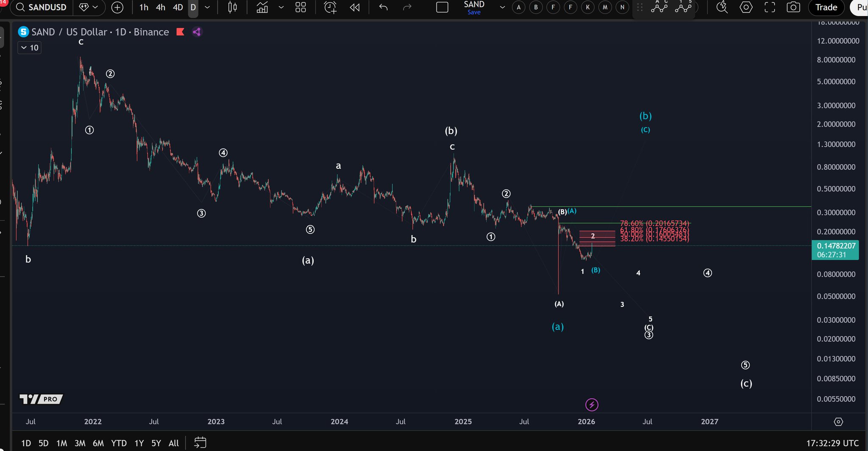Start bar replay mode

pos(355,7)
